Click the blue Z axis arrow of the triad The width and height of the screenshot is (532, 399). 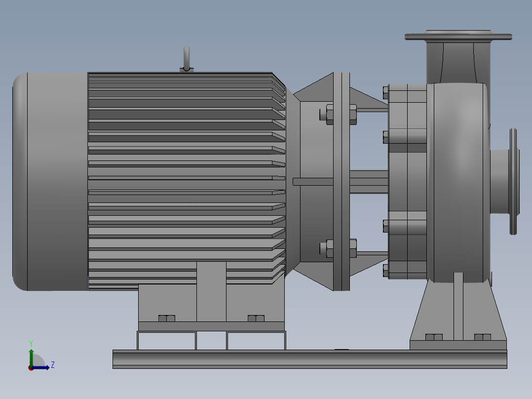click(x=40, y=367)
